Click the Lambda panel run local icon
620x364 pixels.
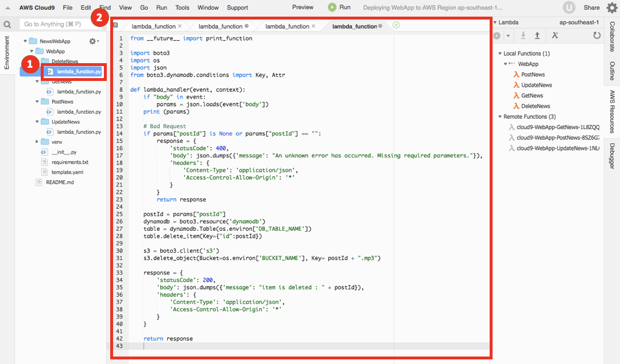497,36
